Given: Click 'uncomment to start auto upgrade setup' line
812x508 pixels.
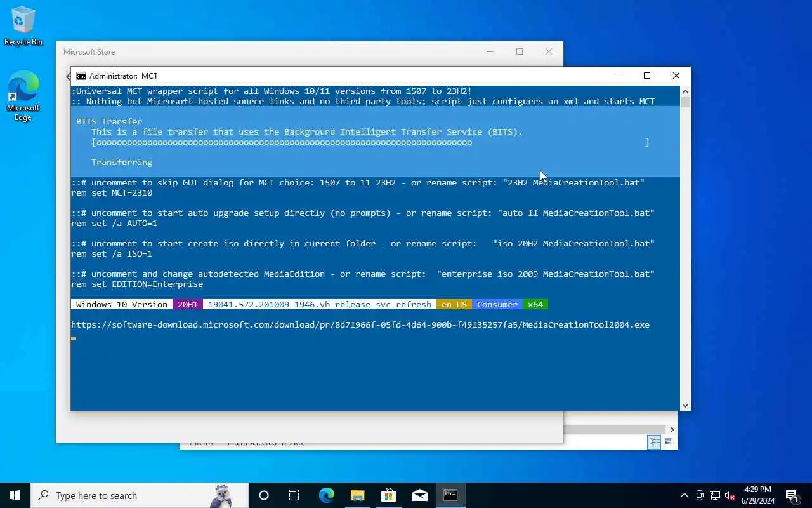Looking at the screenshot, I should coord(363,213).
